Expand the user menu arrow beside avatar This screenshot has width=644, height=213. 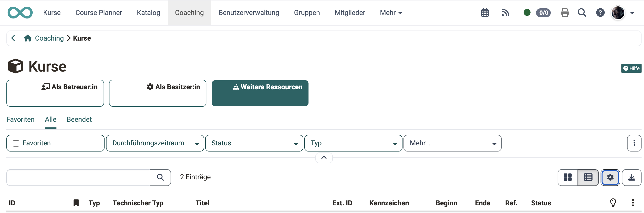[x=632, y=13]
